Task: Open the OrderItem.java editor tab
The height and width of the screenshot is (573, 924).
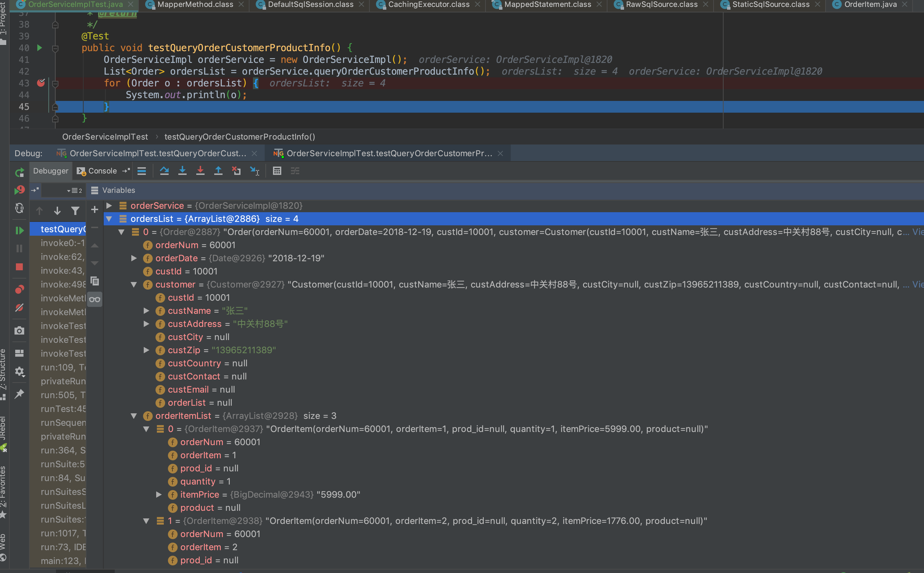Action: click(x=870, y=4)
